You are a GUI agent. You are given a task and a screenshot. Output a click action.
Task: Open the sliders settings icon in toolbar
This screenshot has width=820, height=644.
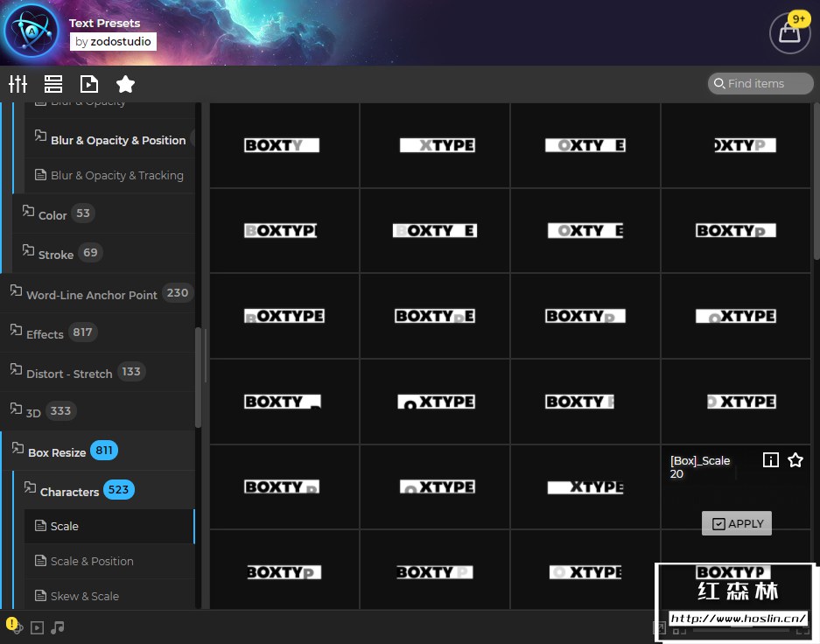tap(18, 84)
